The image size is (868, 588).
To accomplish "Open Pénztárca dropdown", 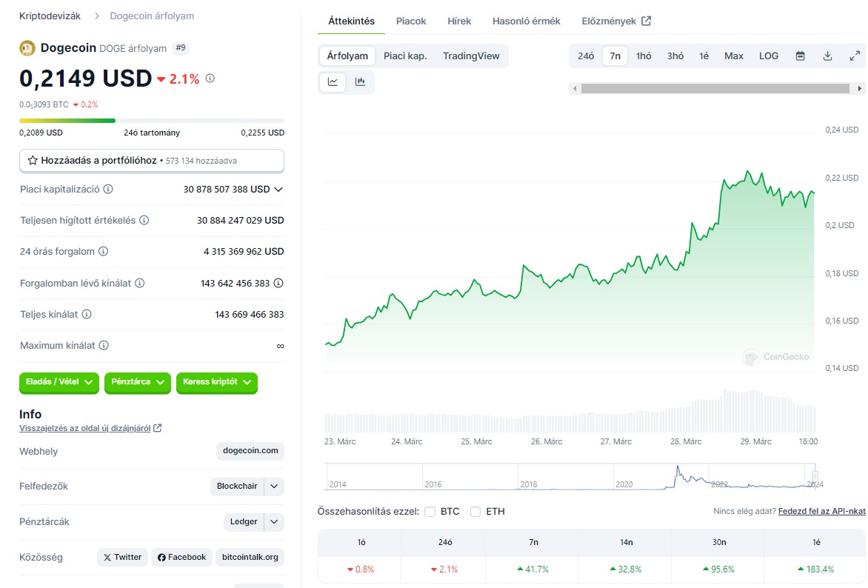I will click(x=137, y=382).
